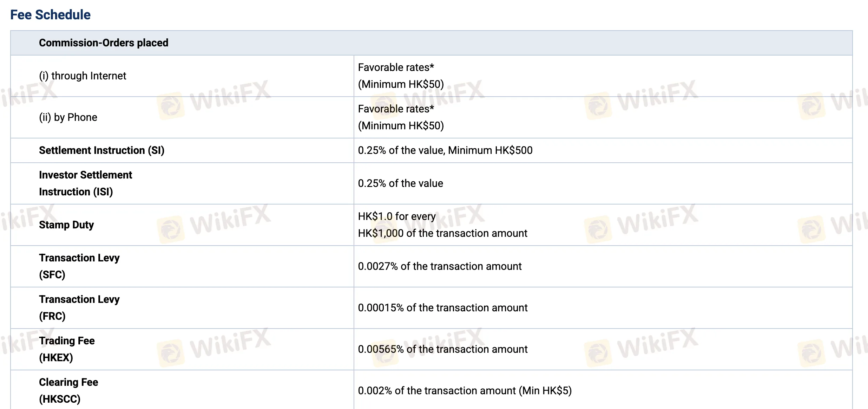Click the Investor Settlement Instruction (ISI) label
Image resolution: width=868 pixels, height=409 pixels.
(85, 183)
